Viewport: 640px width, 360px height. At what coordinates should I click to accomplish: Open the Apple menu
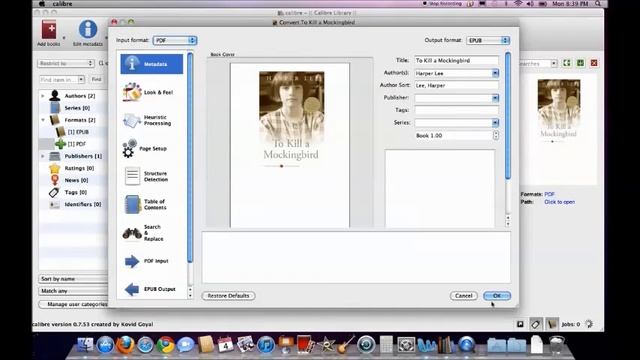coord(42,4)
